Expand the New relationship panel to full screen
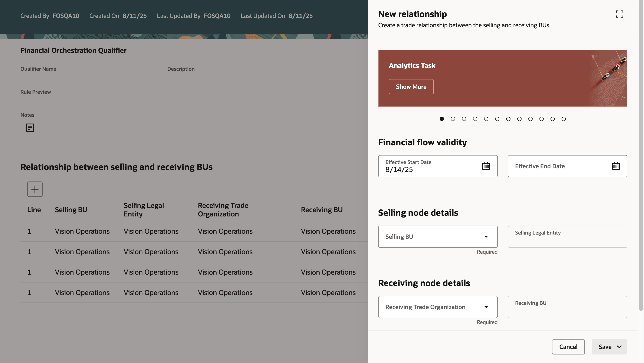The width and height of the screenshot is (644, 363). click(x=619, y=14)
